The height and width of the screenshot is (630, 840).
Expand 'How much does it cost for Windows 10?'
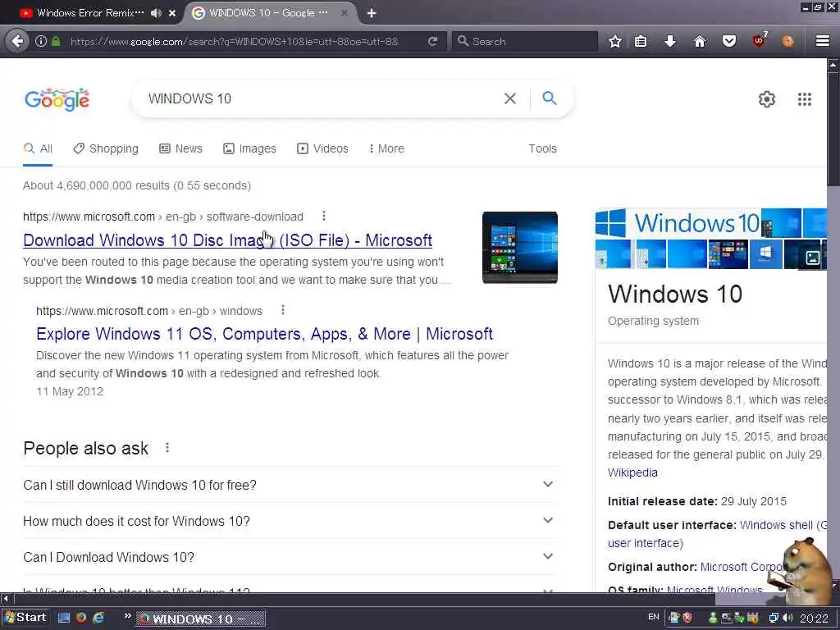[290, 521]
